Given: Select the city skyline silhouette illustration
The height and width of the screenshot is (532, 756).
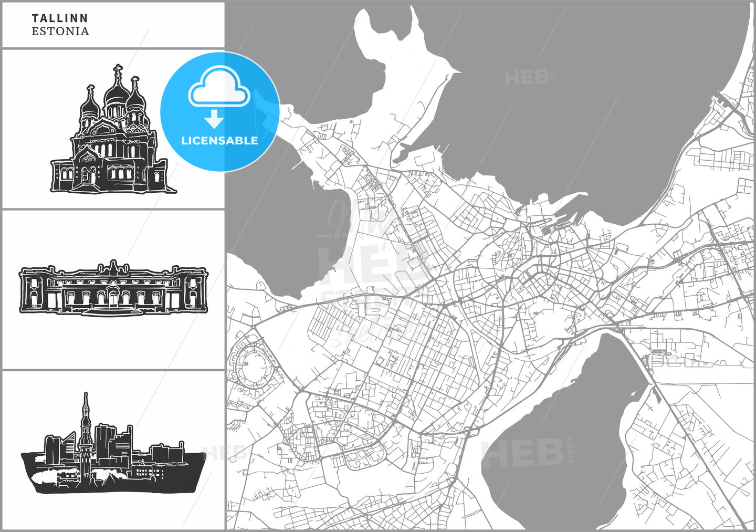Looking at the screenshot, I should pyautogui.click(x=113, y=453).
